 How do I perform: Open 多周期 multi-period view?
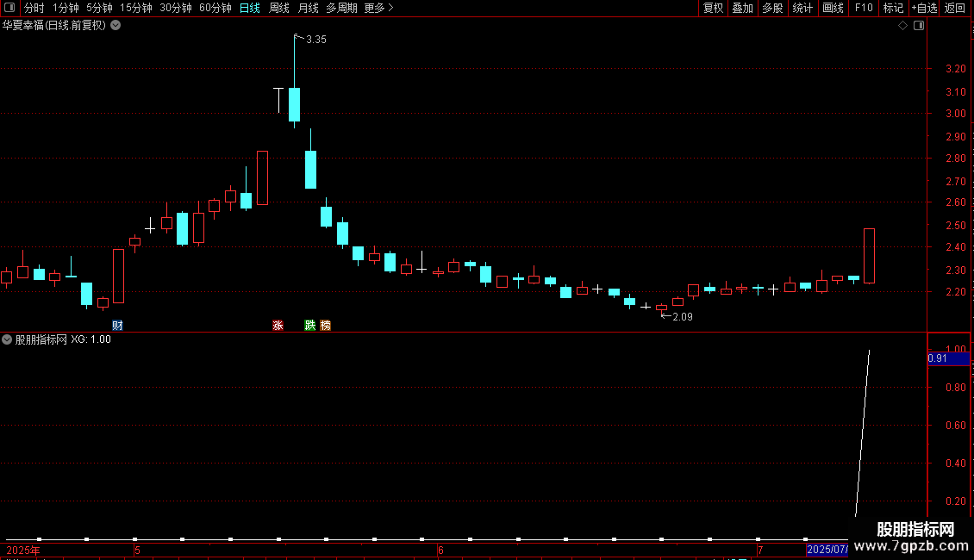pyautogui.click(x=341, y=8)
